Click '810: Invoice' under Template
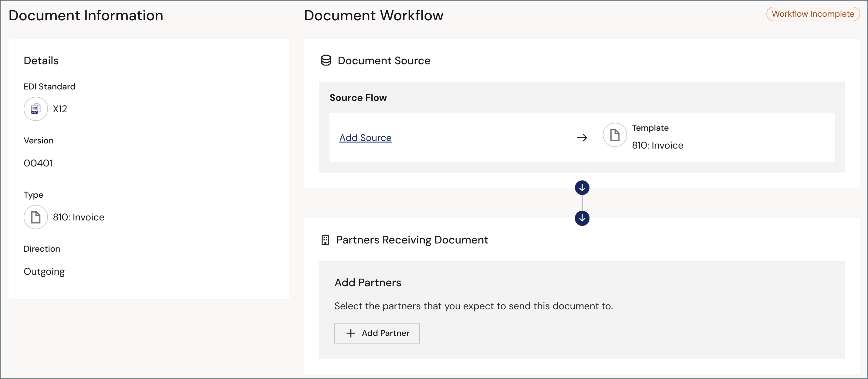This screenshot has width=868, height=379. (657, 145)
